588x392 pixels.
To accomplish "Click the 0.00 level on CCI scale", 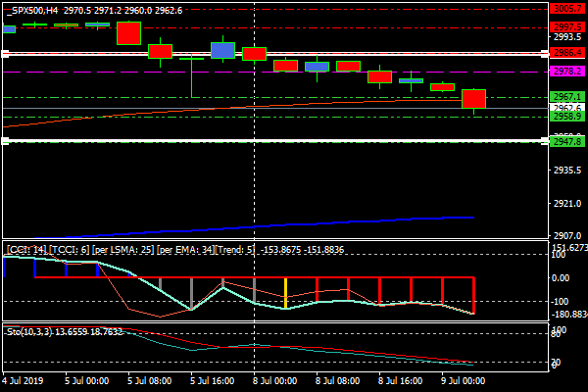I will pos(561,278).
